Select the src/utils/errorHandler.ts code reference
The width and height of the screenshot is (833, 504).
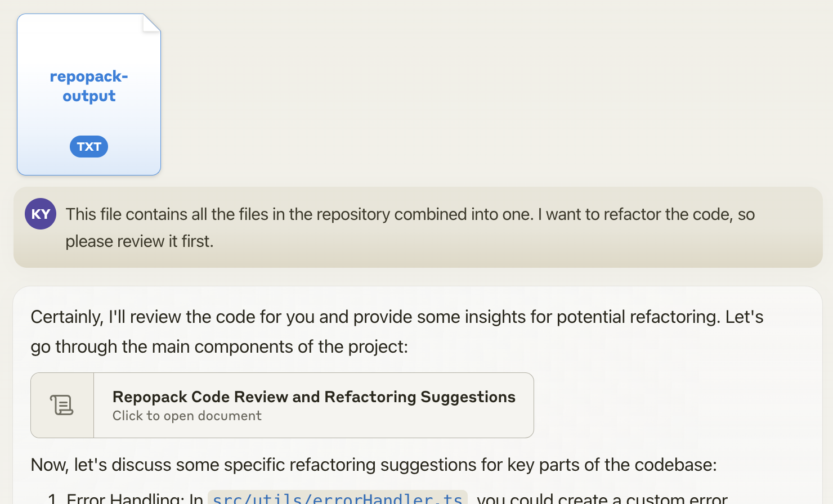point(336,497)
